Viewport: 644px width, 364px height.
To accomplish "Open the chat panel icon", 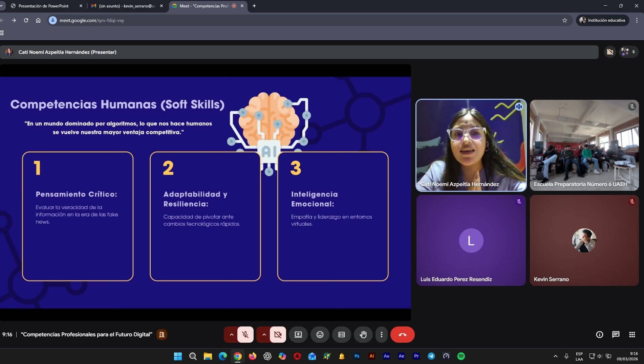I will [616, 335].
